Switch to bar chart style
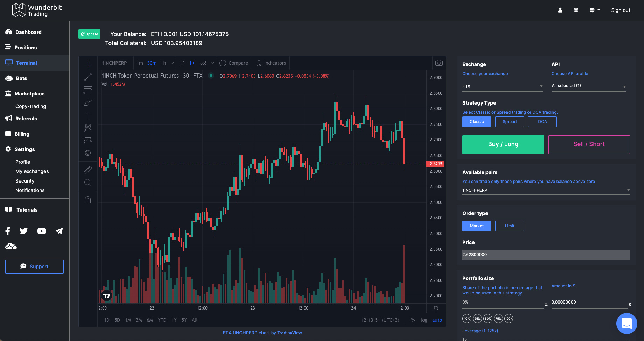Screen dimensions: 644x341 point(182,63)
